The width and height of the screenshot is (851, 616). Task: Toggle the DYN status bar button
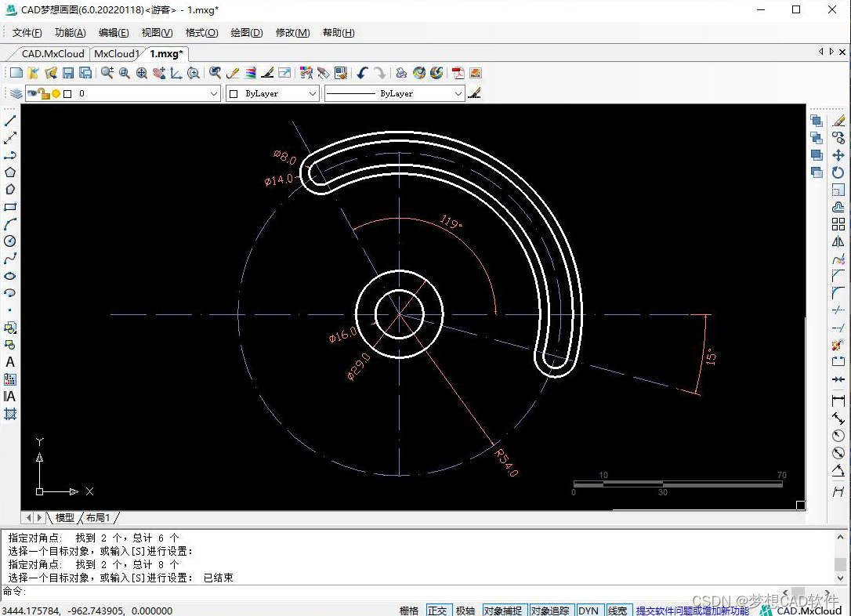click(588, 611)
